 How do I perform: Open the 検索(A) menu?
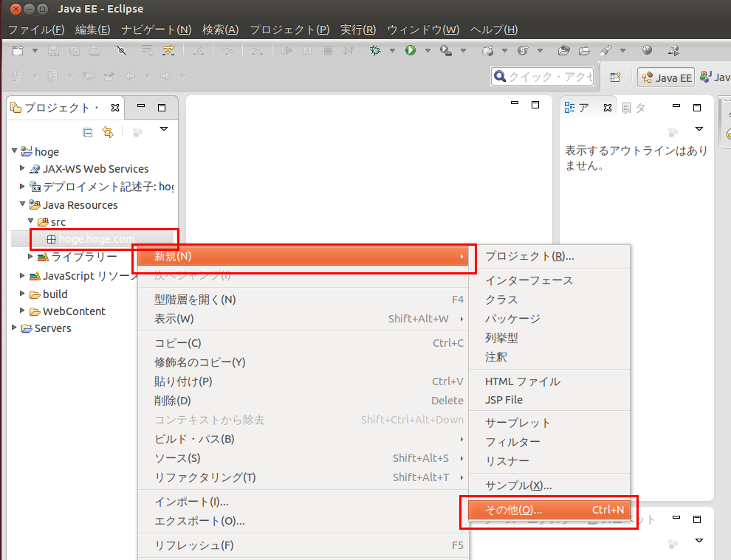click(221, 30)
